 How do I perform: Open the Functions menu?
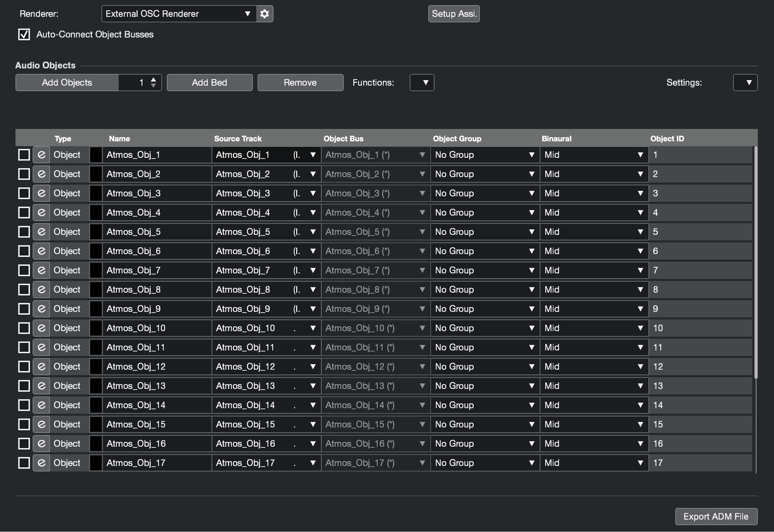[422, 83]
